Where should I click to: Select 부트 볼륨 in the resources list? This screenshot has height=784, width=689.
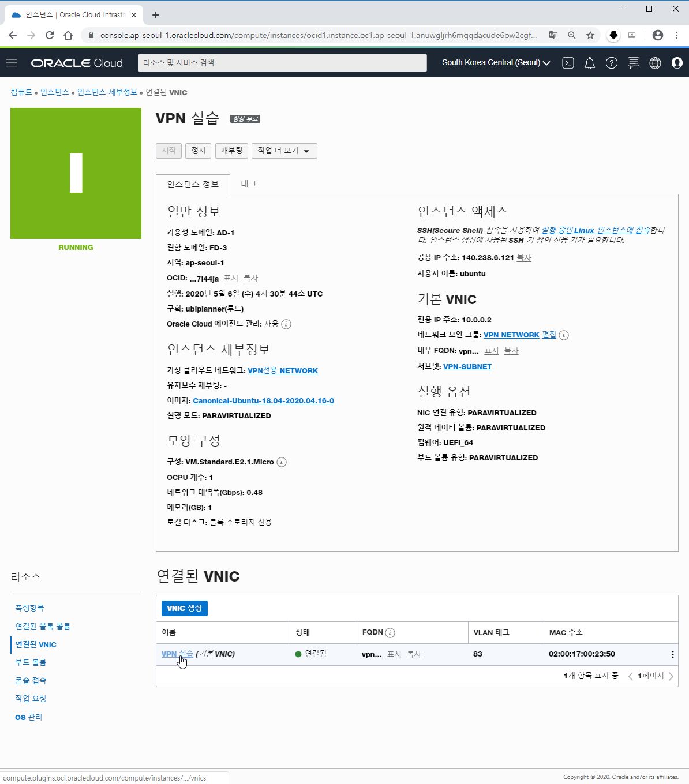tap(31, 662)
